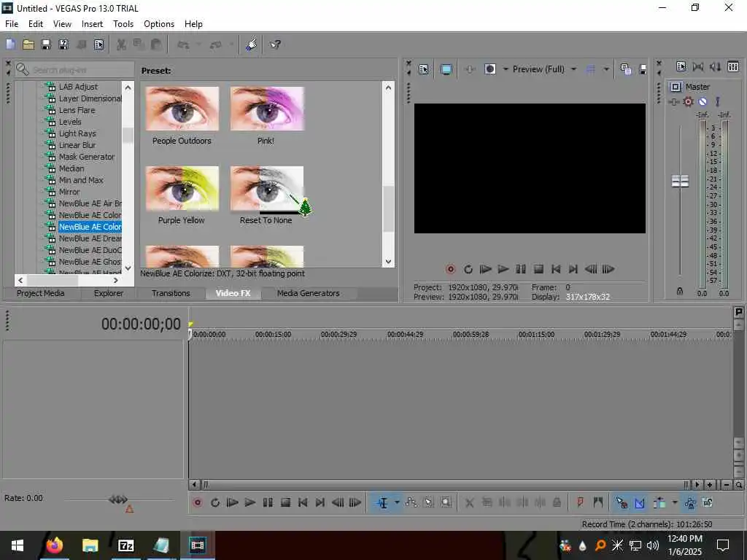Click the What's This help icon
The width and height of the screenshot is (747, 560).
click(275, 44)
